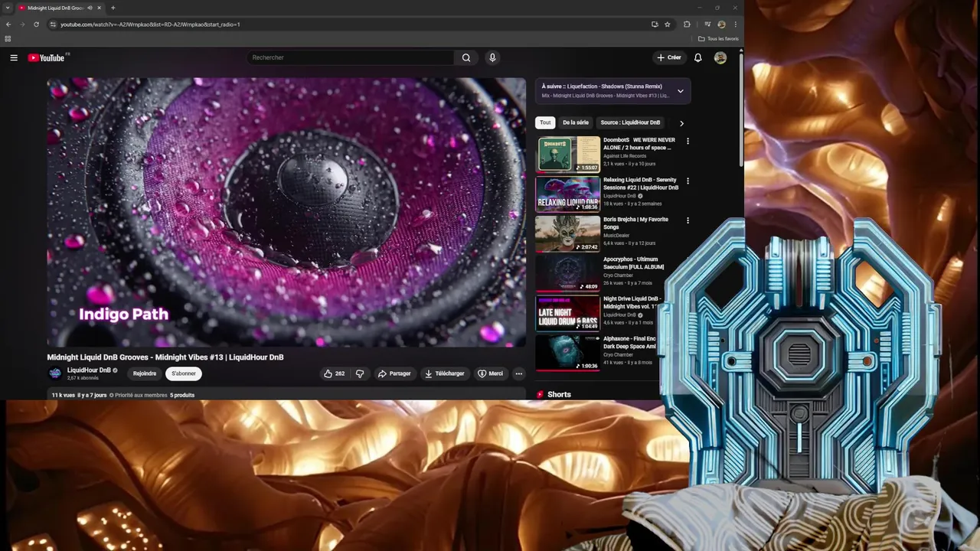
Task: Mute the tab via its speaker icon
Action: [x=90, y=8]
